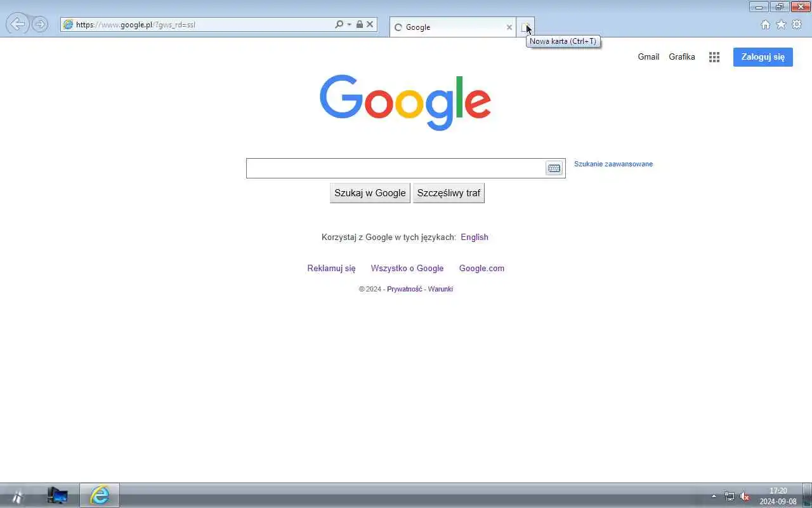This screenshot has height=508, width=812.
Task: Open the Home page icon
Action: (765, 25)
